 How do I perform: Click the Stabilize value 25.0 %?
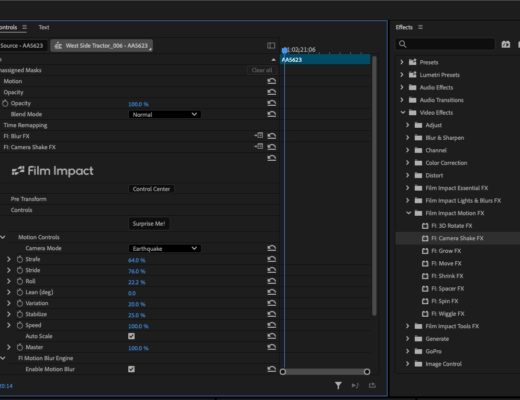(x=137, y=315)
